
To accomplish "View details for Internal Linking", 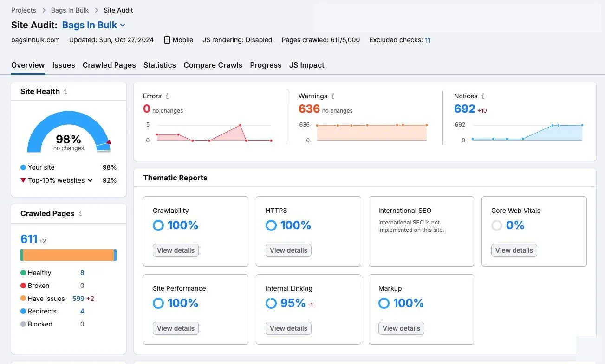I will pyautogui.click(x=288, y=328).
